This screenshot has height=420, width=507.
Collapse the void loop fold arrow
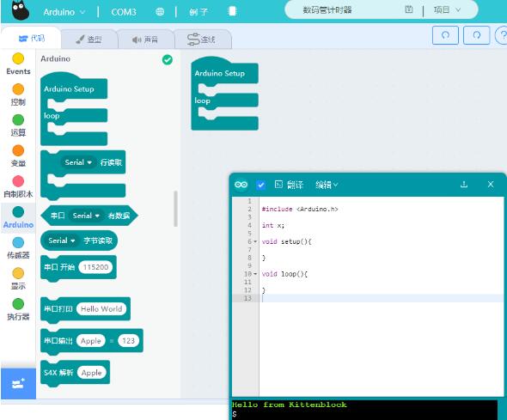(255, 274)
